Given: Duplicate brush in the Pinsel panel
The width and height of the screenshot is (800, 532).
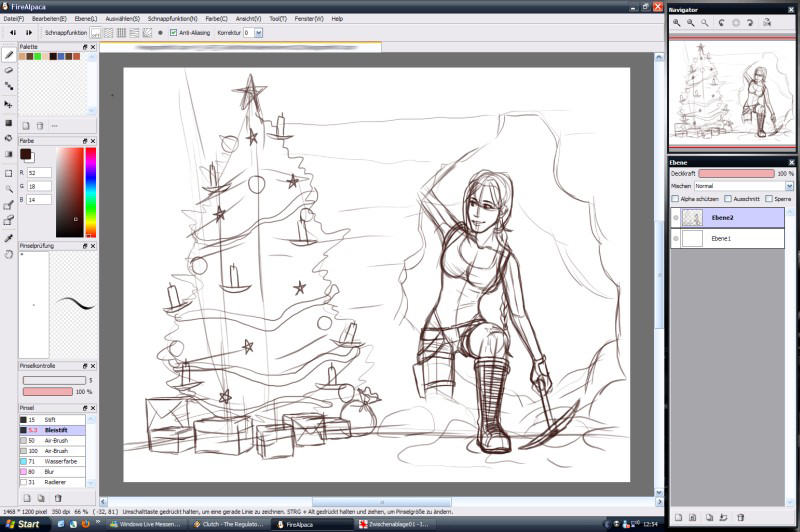Looking at the screenshot, I should click(41, 498).
